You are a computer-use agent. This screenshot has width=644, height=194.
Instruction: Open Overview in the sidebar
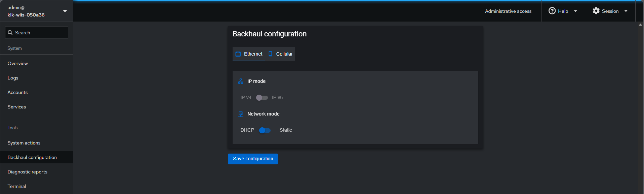click(x=37, y=63)
